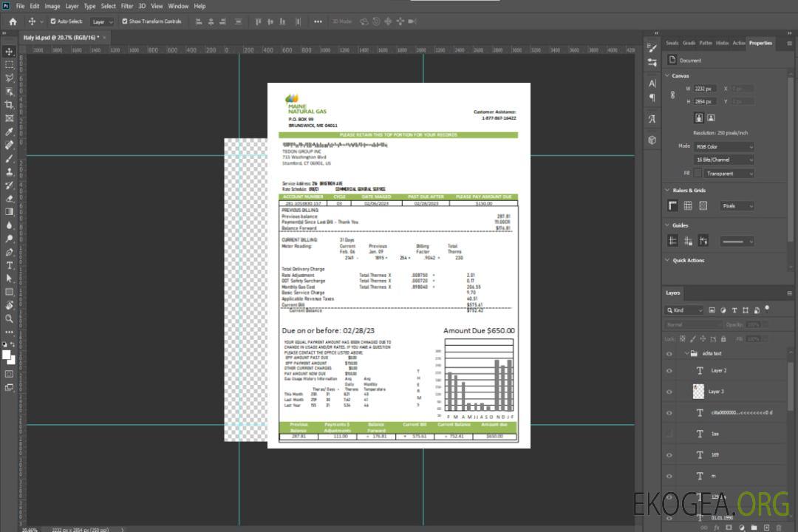
Task: Click the grid icon under Rulers & Grids
Action: click(x=688, y=206)
